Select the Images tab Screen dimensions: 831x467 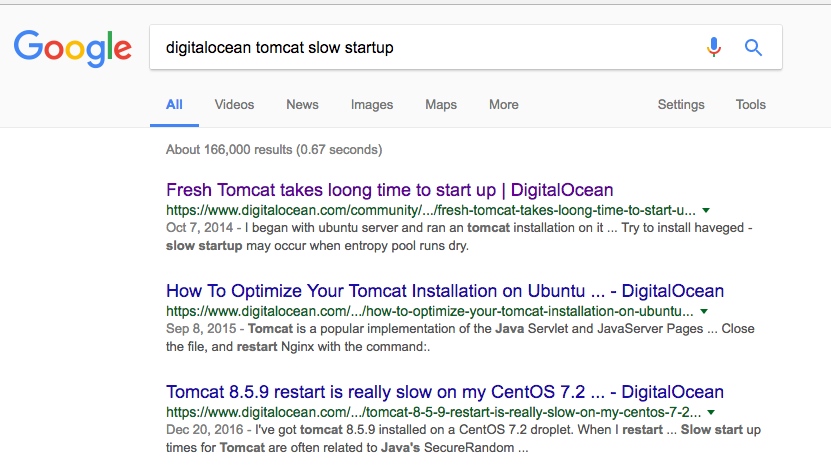(x=372, y=105)
